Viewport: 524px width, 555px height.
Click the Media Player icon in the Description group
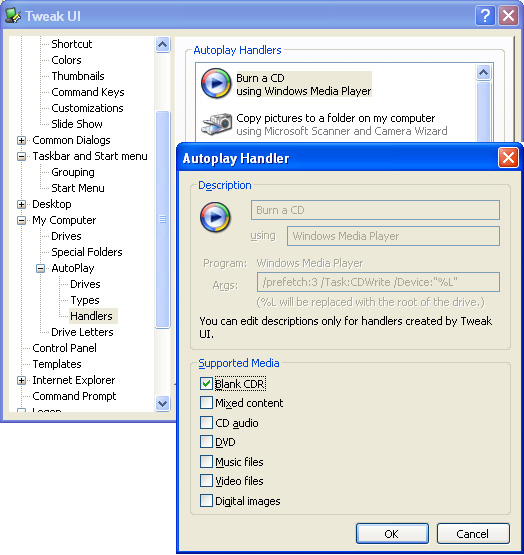[215, 217]
